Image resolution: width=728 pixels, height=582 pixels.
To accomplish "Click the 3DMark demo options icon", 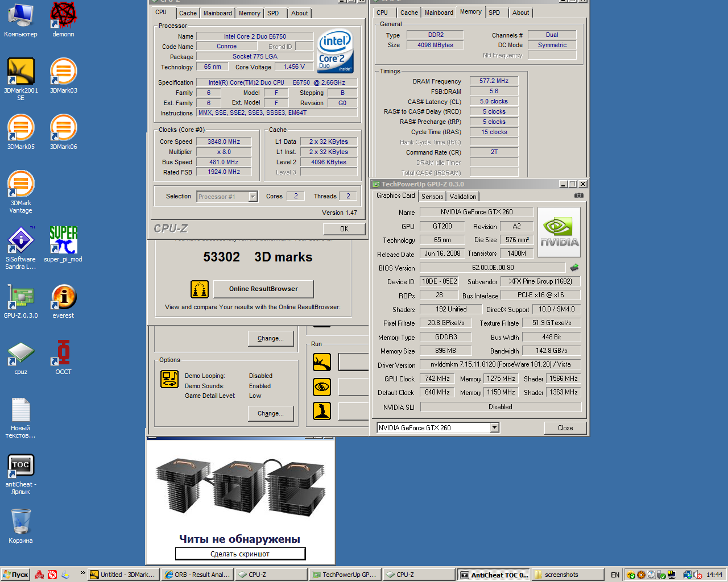I will [x=169, y=379].
